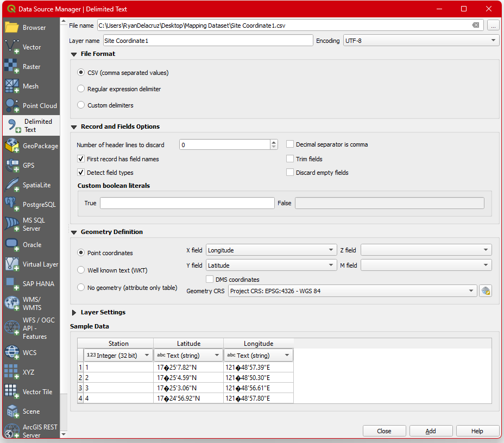Clear the File name field contents

click(x=476, y=26)
